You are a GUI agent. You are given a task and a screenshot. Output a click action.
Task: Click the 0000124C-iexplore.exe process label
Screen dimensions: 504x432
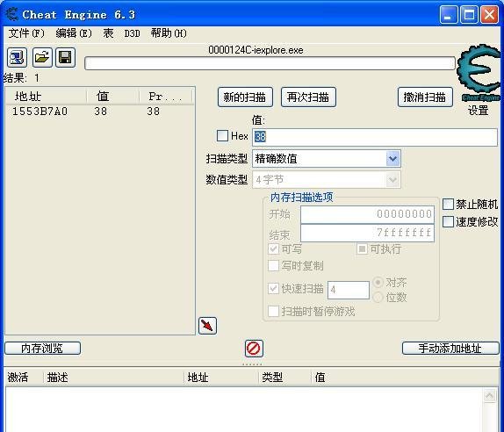click(256, 50)
